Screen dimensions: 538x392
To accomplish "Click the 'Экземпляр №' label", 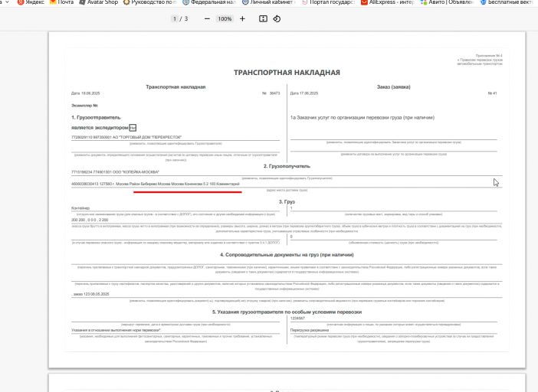I will point(85,106).
